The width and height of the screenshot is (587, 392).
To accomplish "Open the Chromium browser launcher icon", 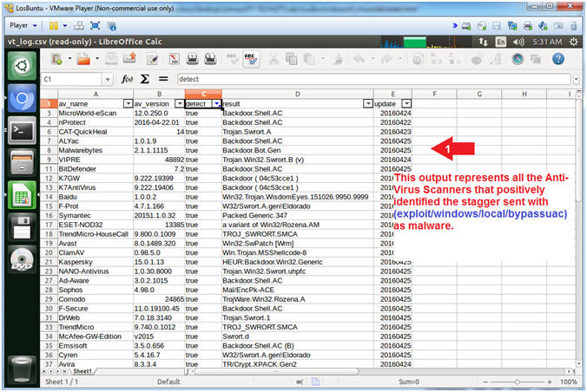I will (22, 98).
